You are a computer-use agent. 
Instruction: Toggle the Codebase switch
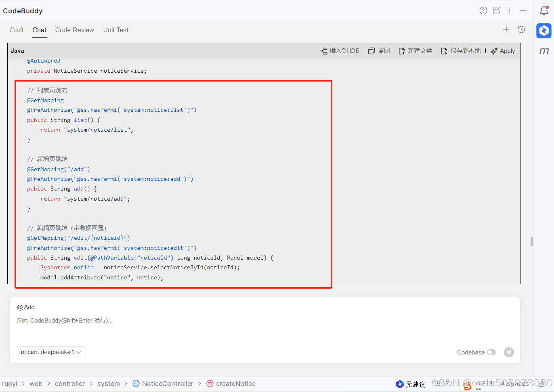coord(491,352)
